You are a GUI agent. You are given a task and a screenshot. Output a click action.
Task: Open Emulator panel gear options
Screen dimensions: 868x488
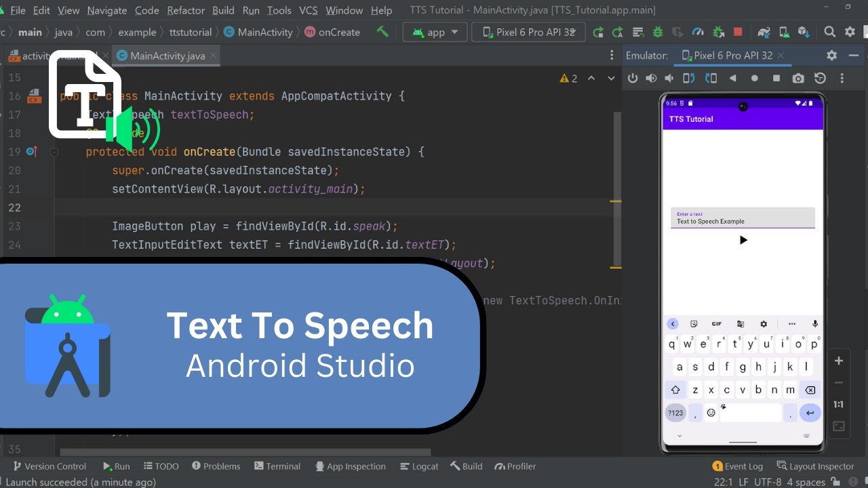(832, 56)
